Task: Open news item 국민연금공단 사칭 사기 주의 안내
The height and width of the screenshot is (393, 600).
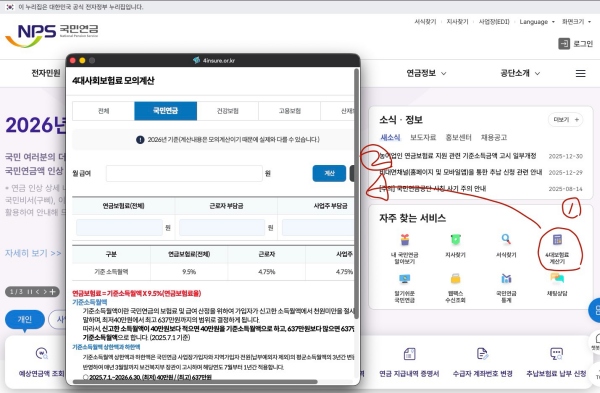Action: coord(432,188)
